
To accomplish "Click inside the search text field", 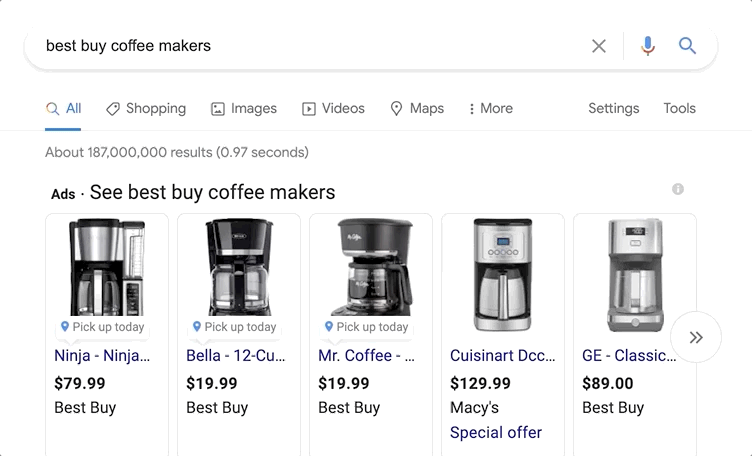I will [300, 46].
